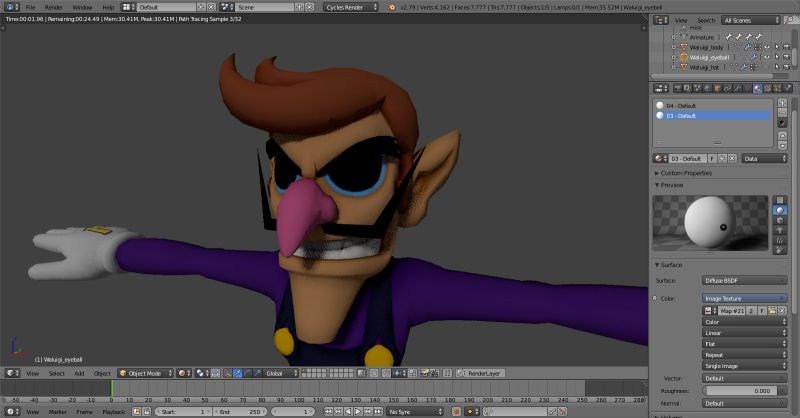The width and height of the screenshot is (800, 418).
Task: Open the Global orientation dropdown
Action: [x=281, y=374]
